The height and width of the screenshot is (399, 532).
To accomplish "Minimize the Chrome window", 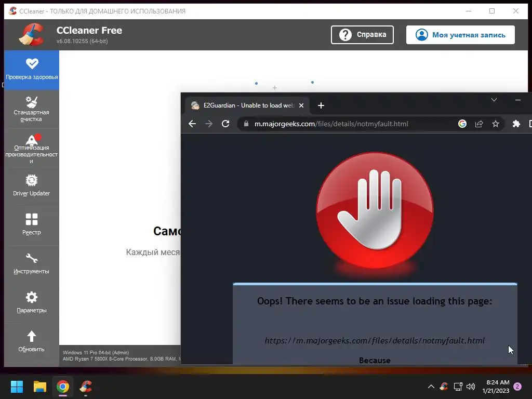I will click(x=518, y=100).
